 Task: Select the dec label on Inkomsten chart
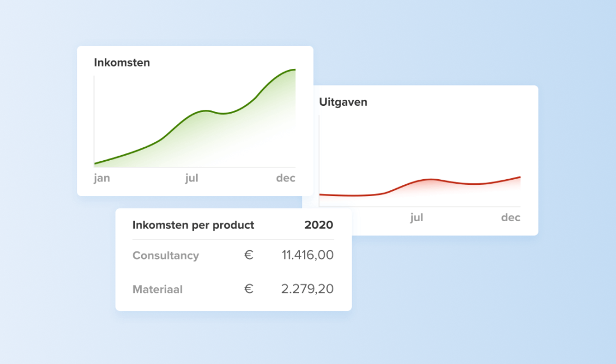(286, 179)
